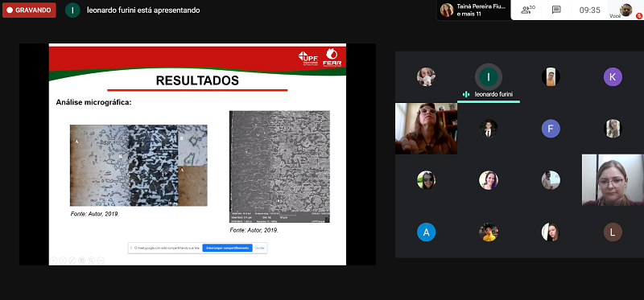Select Tainá Pereira participant strip
Screen dimensions: 644x300
473,10
